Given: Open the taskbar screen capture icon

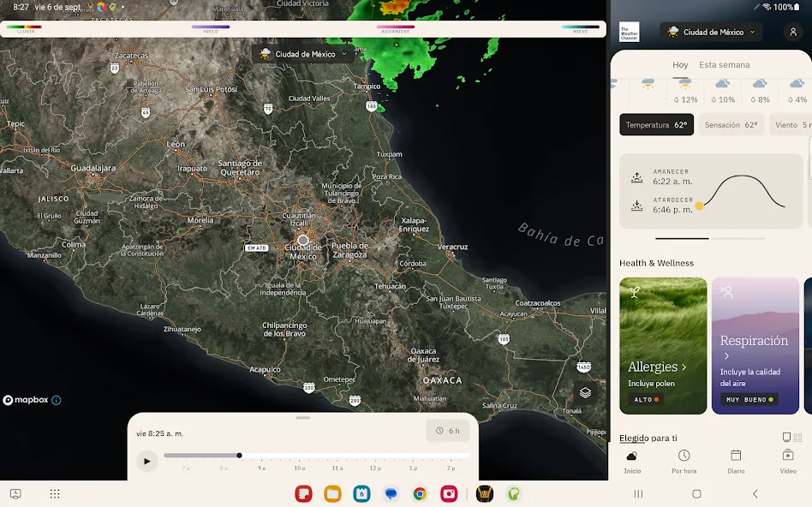Looking at the screenshot, I should [15, 493].
